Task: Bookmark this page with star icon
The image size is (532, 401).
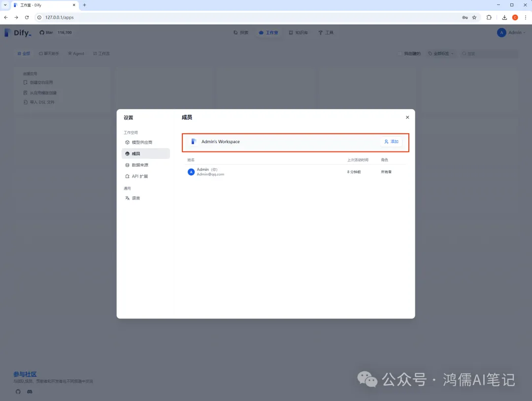Action: (474, 17)
